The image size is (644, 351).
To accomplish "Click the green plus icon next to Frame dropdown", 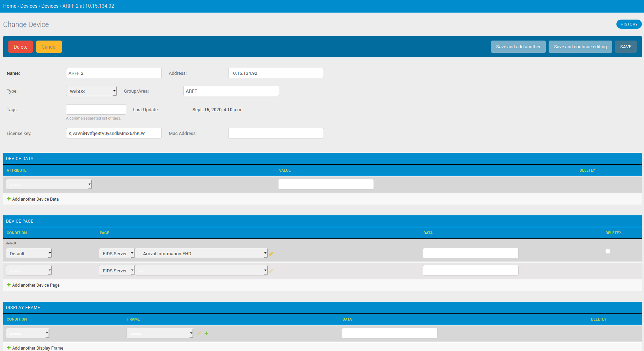I will (x=206, y=334).
